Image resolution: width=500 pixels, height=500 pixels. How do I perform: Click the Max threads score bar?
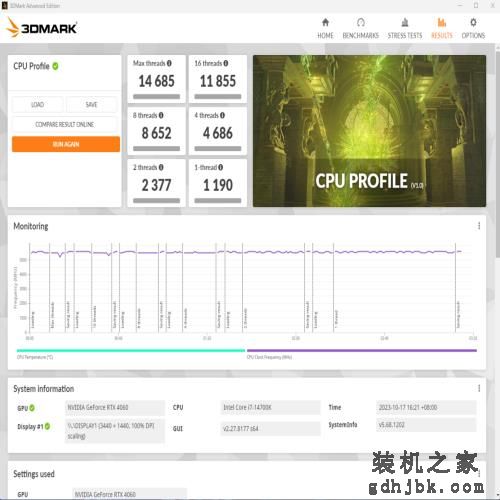[156, 97]
